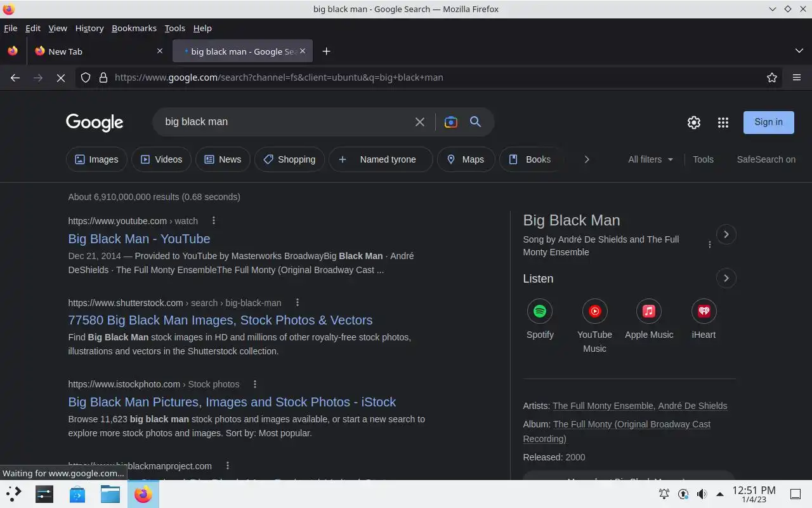Open the Firefox hamburger application menu

(797, 77)
